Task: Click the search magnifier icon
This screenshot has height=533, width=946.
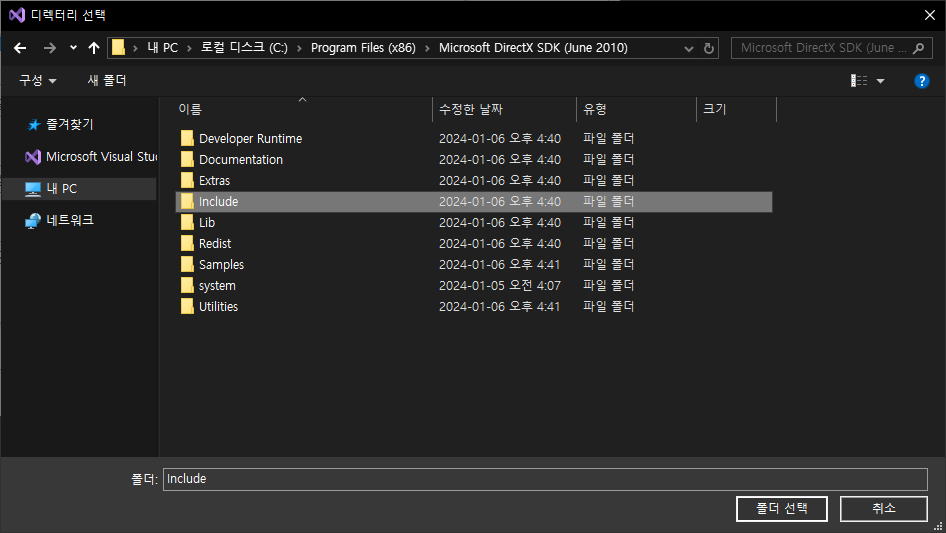Action: 918,48
